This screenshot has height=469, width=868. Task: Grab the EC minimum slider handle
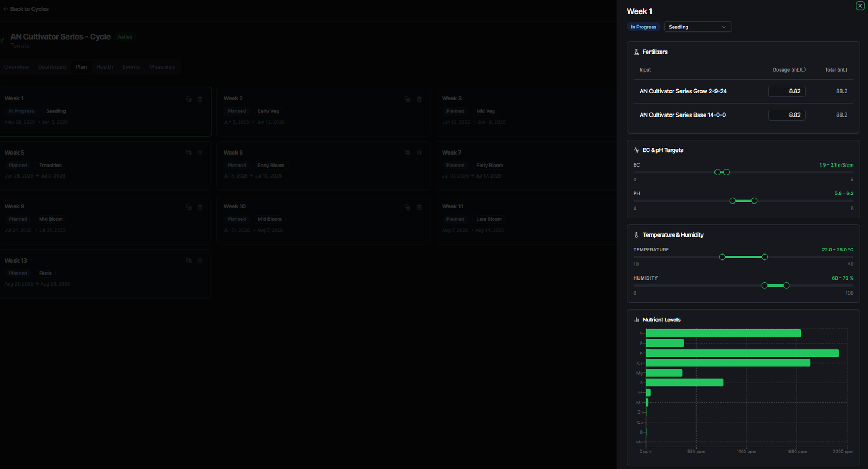pos(718,172)
